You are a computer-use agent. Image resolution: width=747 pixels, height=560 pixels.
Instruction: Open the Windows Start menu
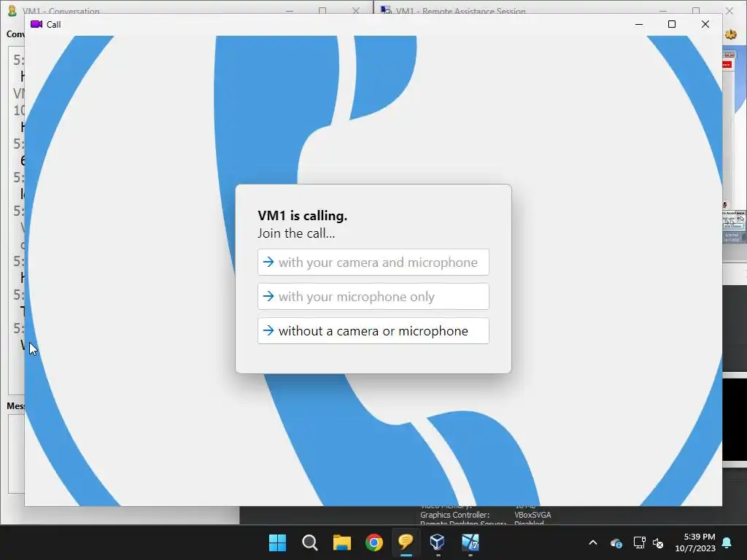[x=277, y=542]
